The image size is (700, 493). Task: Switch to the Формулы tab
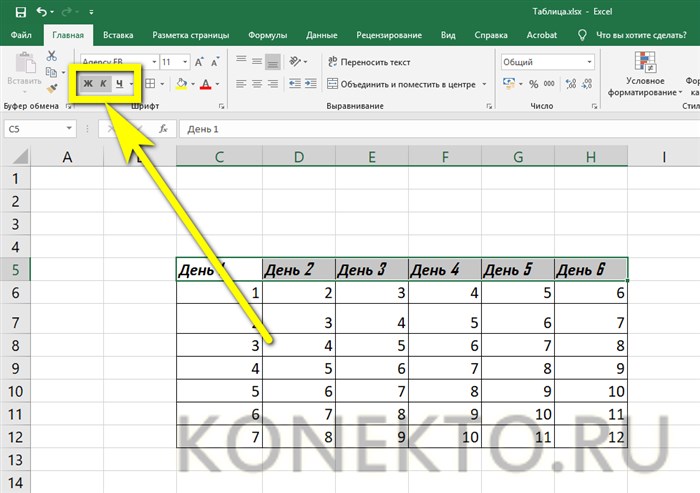[x=267, y=35]
